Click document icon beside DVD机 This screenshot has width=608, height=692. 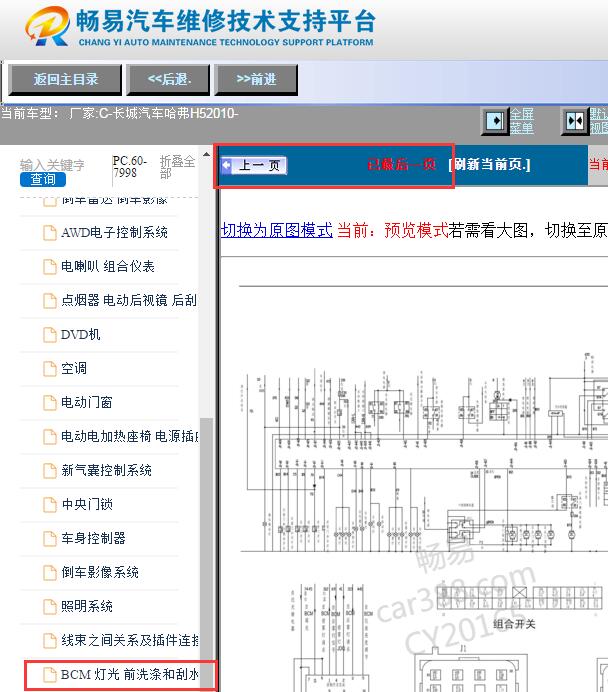click(49, 335)
